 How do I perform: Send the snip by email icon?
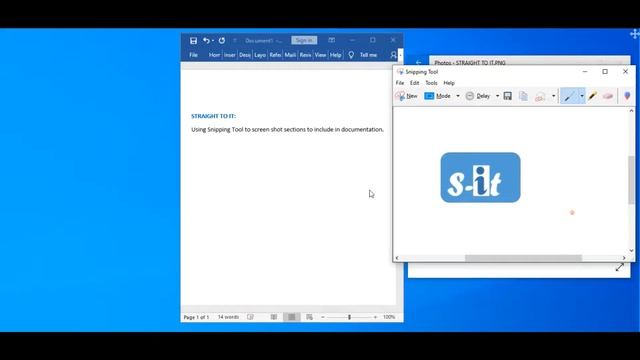coord(540,96)
